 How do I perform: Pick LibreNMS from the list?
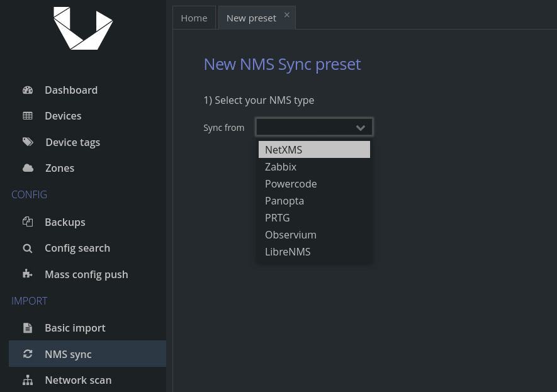[314, 252]
